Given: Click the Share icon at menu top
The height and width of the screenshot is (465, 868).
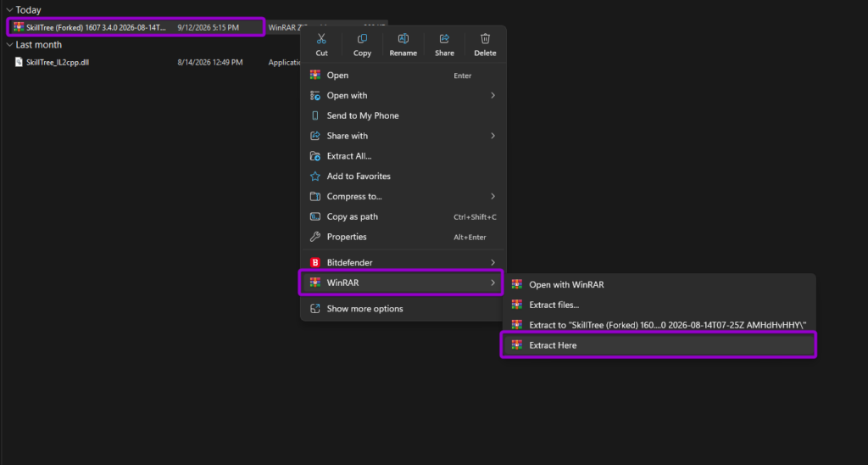Looking at the screenshot, I should tap(444, 39).
